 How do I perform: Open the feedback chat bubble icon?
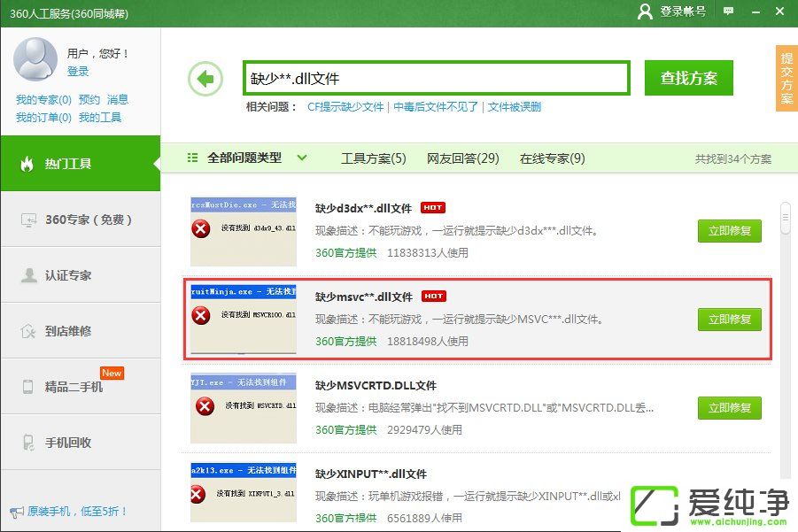pos(728,11)
